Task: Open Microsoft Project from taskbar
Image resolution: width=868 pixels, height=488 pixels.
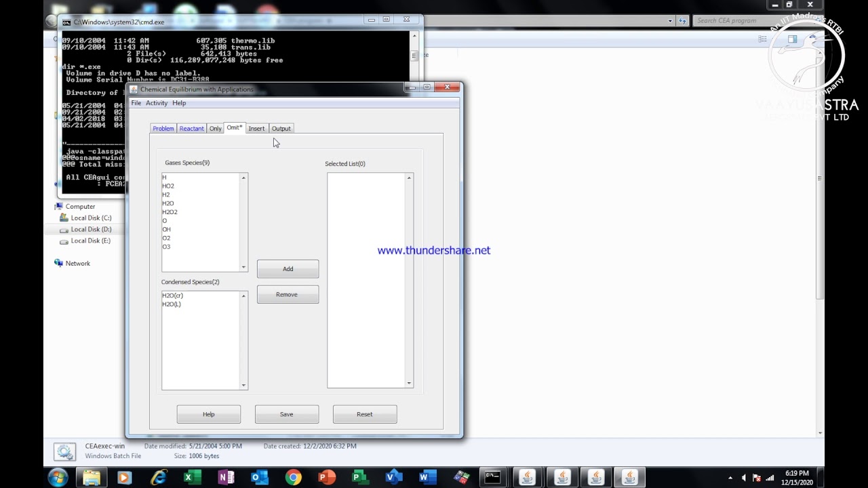Action: pos(360,478)
